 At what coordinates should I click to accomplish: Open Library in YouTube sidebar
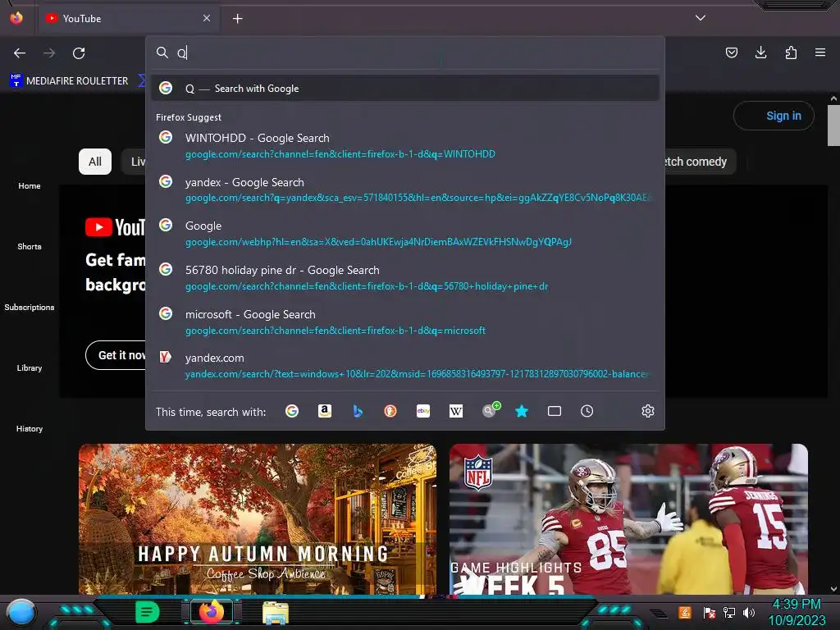[29, 367]
